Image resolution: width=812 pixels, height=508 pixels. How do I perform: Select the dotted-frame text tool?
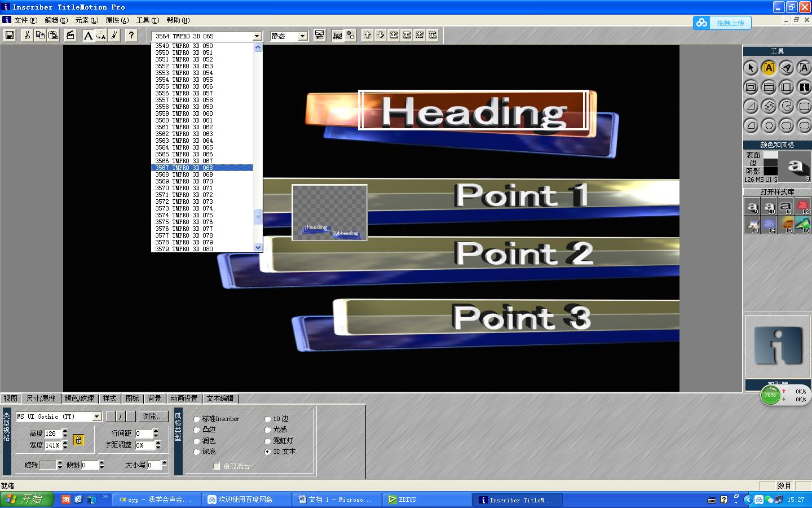click(x=804, y=68)
